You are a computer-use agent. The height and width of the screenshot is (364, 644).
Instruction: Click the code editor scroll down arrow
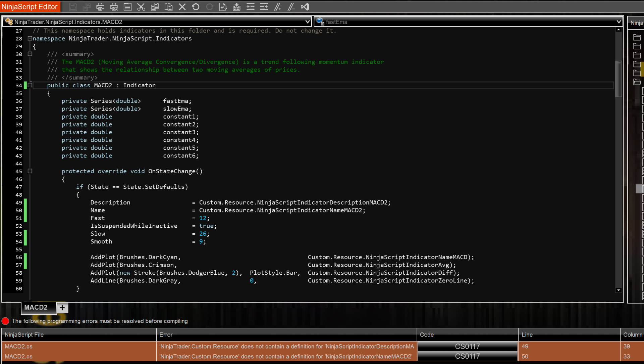click(619, 290)
